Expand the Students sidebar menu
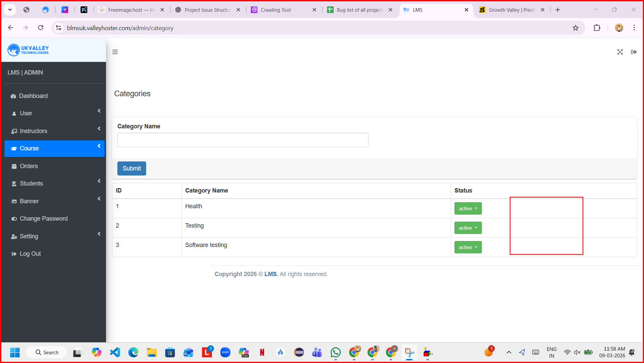644x363 pixels. pyautogui.click(x=54, y=184)
